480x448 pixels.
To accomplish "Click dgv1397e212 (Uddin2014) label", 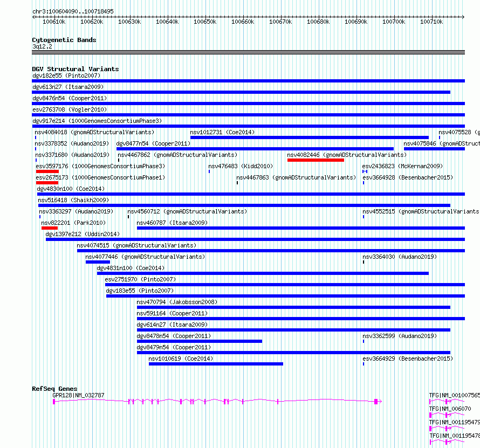I will pos(83,234).
